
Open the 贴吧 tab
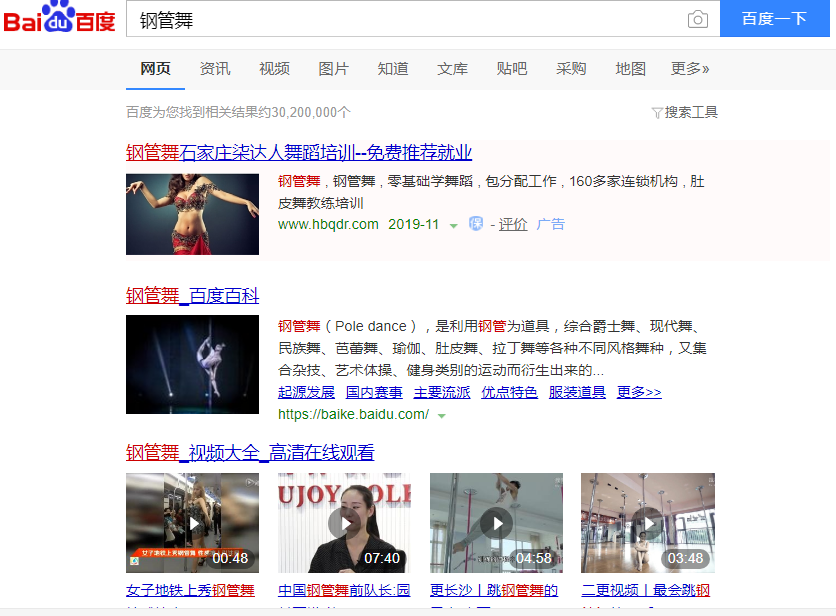tap(512, 69)
